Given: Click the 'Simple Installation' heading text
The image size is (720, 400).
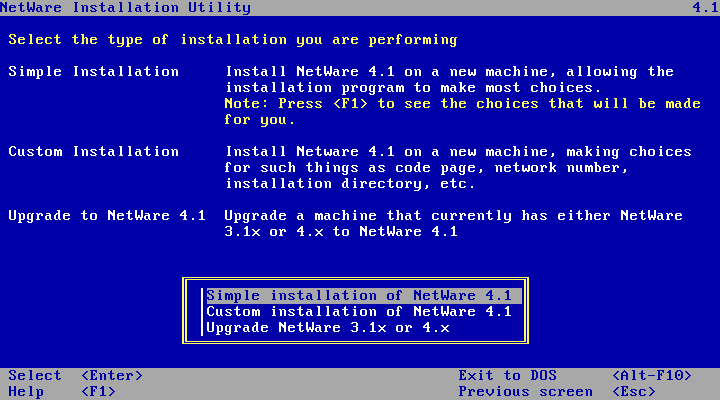Looking at the screenshot, I should [x=94, y=72].
